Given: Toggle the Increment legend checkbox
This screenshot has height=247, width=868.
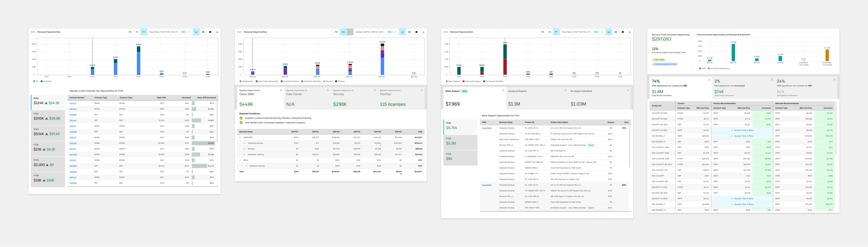Looking at the screenshot, I should 41,81.
